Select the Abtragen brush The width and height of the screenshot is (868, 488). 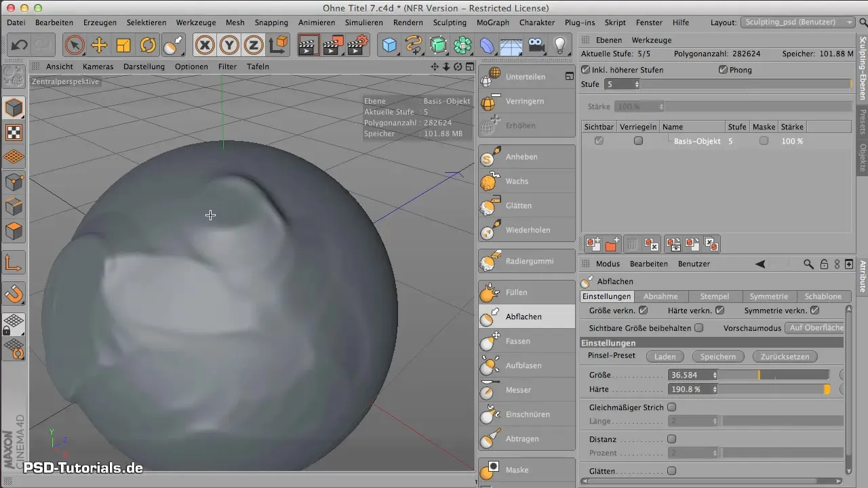coord(526,439)
